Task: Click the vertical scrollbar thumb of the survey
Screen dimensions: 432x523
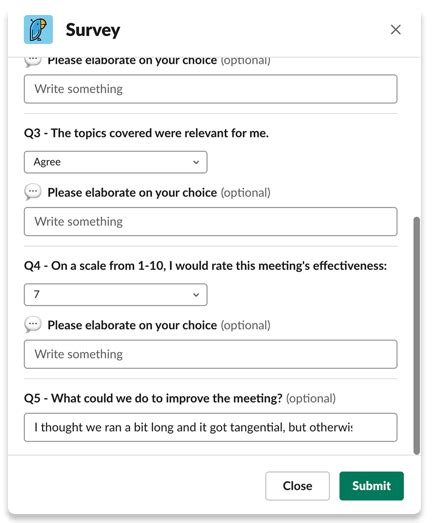Action: coord(416,335)
